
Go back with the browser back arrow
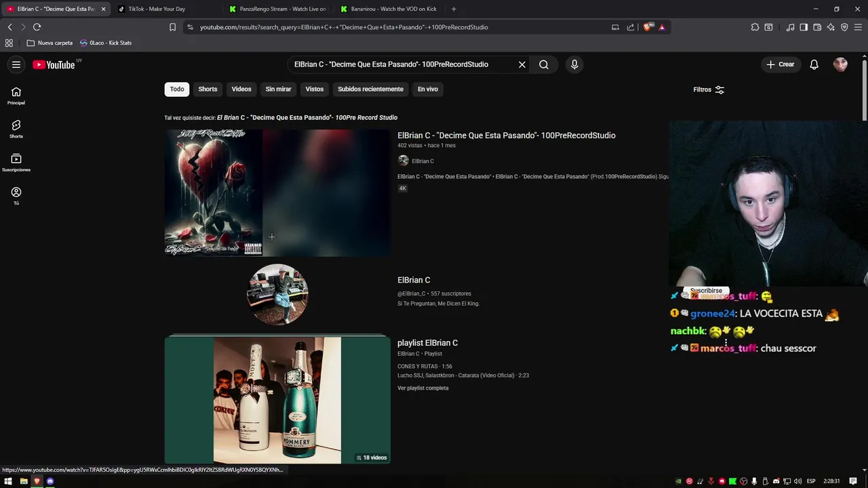click(x=9, y=27)
